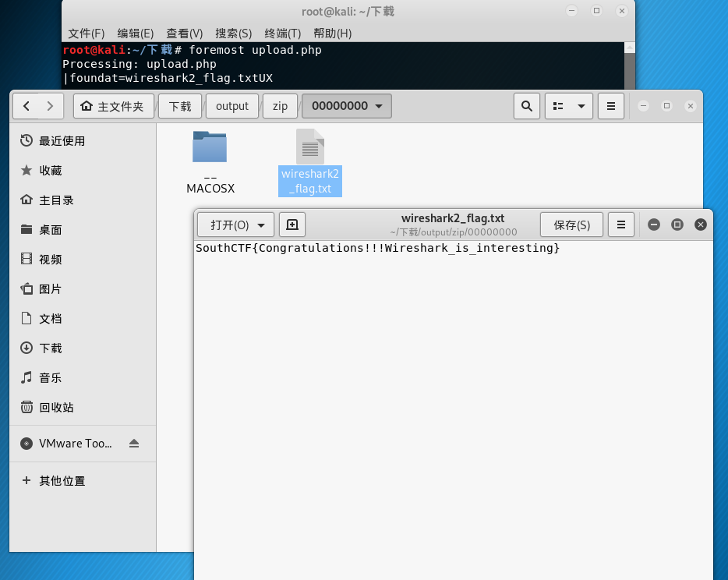Navigate to the output path segment
Viewport: 728px width, 580px height.
coord(232,106)
